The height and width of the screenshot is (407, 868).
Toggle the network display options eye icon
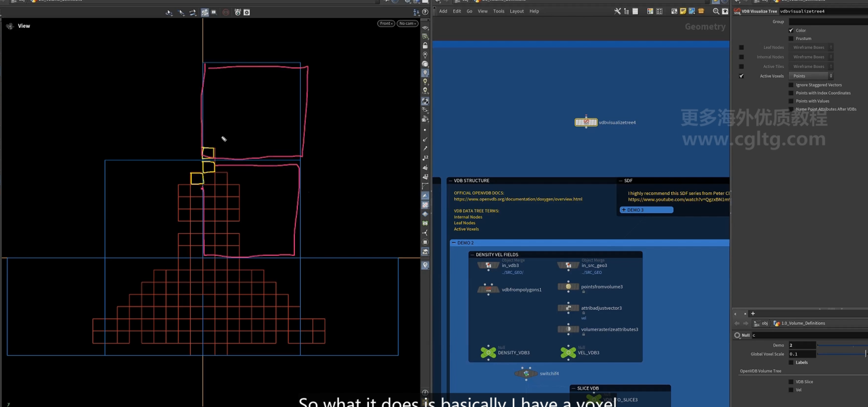[x=725, y=11]
